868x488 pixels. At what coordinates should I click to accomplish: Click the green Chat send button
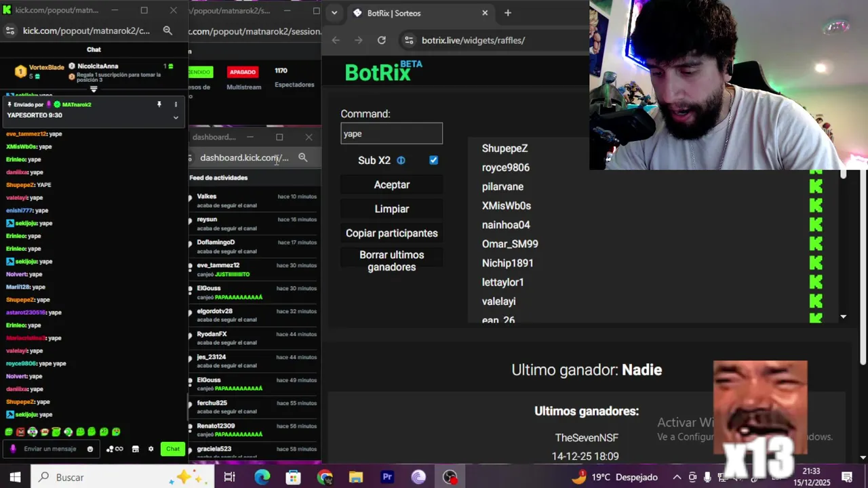click(x=173, y=449)
